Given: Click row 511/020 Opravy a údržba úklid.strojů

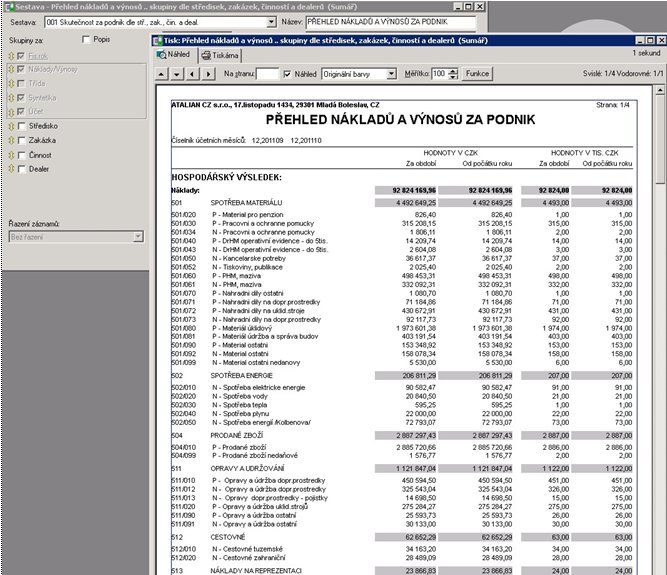Looking at the screenshot, I should [402, 507].
